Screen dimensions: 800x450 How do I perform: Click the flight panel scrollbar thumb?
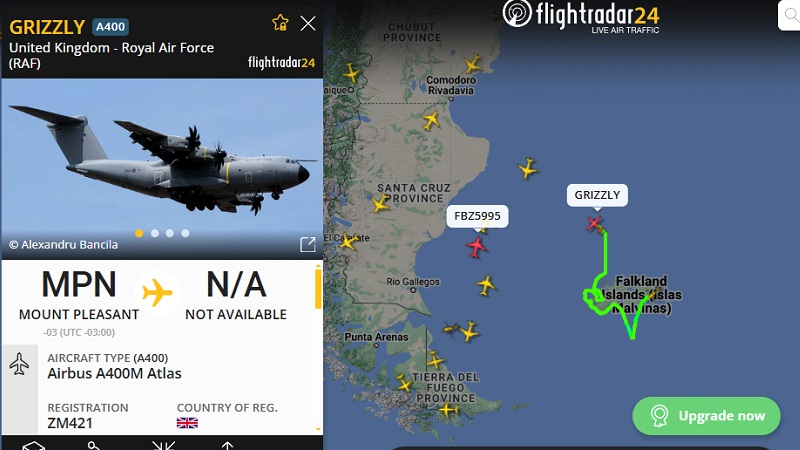tap(318, 289)
